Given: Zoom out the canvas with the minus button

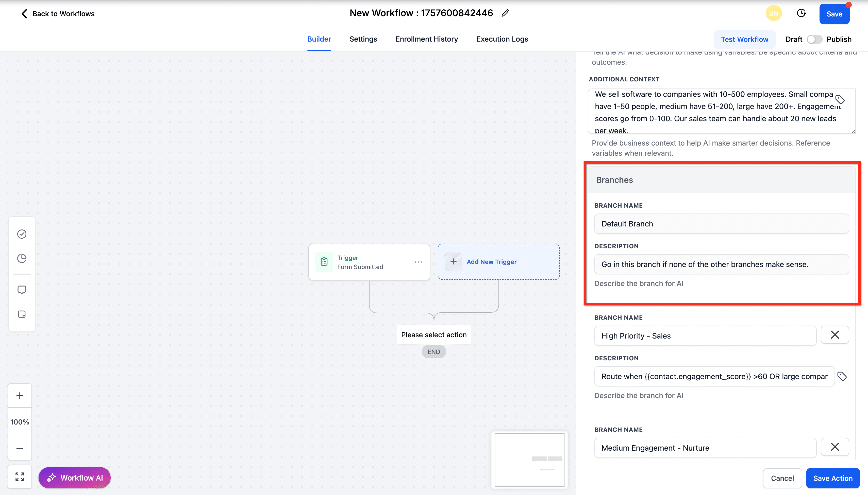Looking at the screenshot, I should [20, 448].
